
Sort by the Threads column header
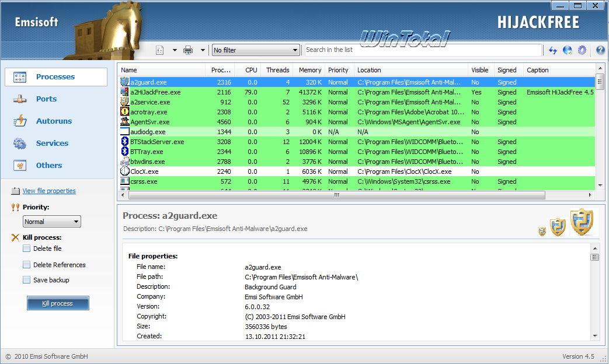pyautogui.click(x=277, y=70)
